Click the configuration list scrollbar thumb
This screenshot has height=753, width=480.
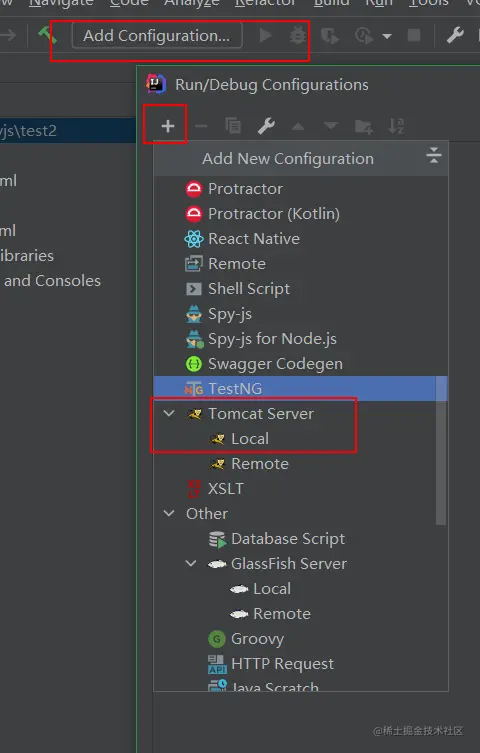pyautogui.click(x=441, y=450)
